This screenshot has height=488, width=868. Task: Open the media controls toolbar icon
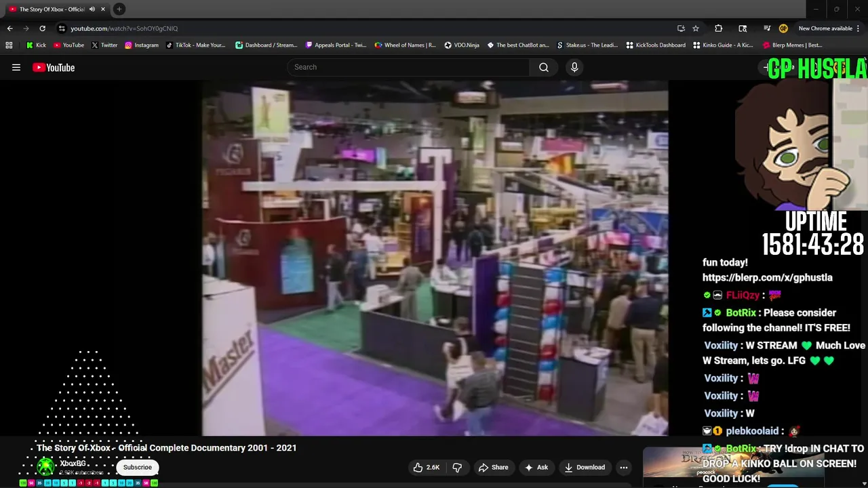[767, 28]
